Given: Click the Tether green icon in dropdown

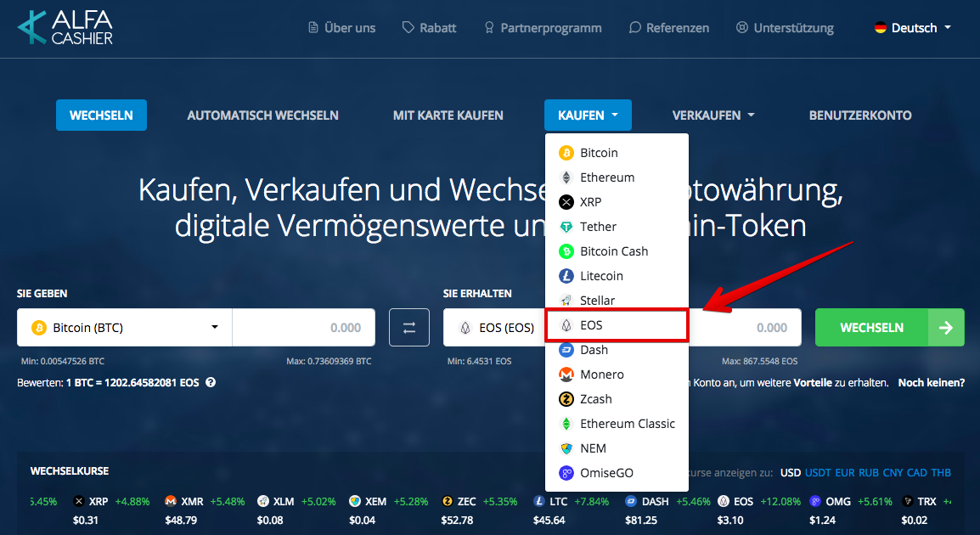Looking at the screenshot, I should coord(566,227).
